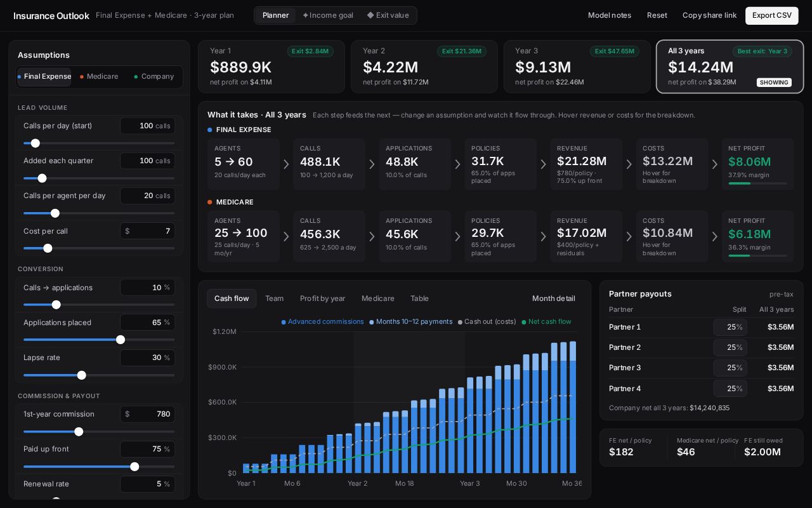Toggle the Months 10–12 payments legend series
812x508 pixels.
click(411, 322)
